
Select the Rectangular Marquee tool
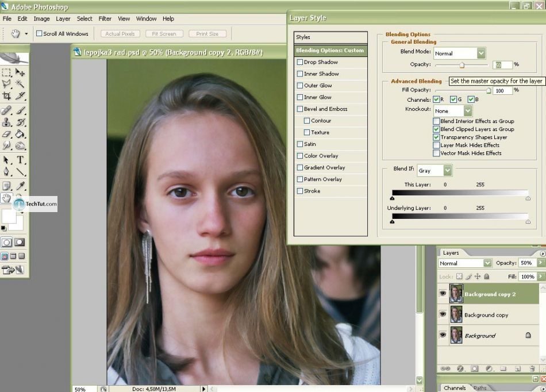6,72
